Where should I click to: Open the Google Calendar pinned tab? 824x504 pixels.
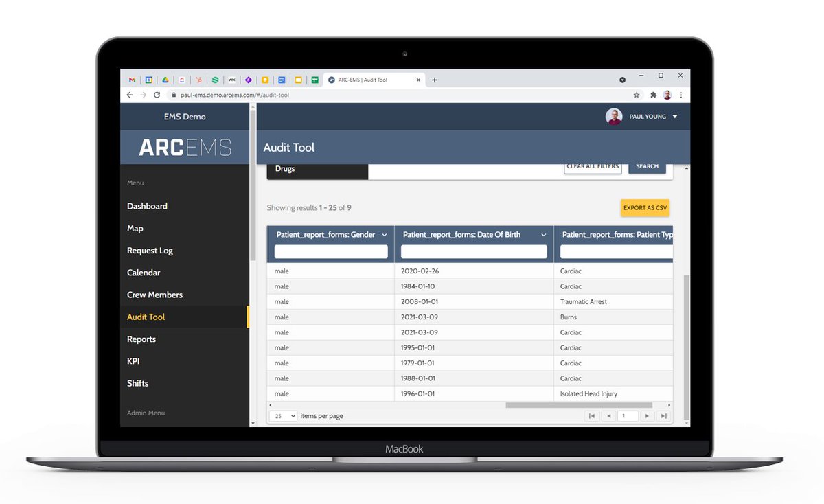pyautogui.click(x=148, y=80)
